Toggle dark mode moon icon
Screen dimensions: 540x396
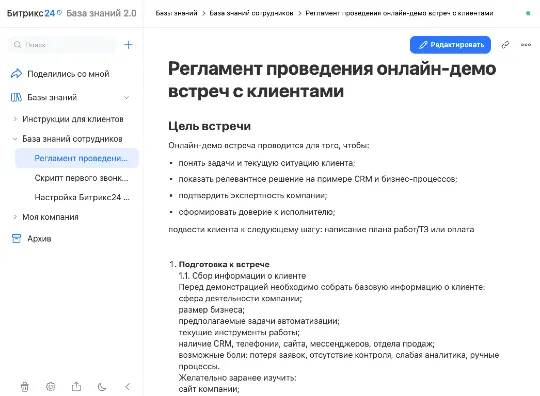pos(102,387)
